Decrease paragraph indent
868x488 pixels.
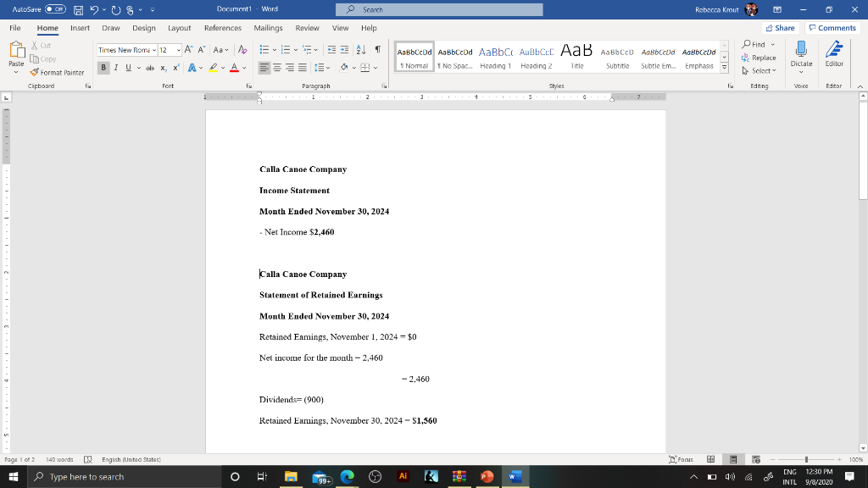(x=331, y=50)
